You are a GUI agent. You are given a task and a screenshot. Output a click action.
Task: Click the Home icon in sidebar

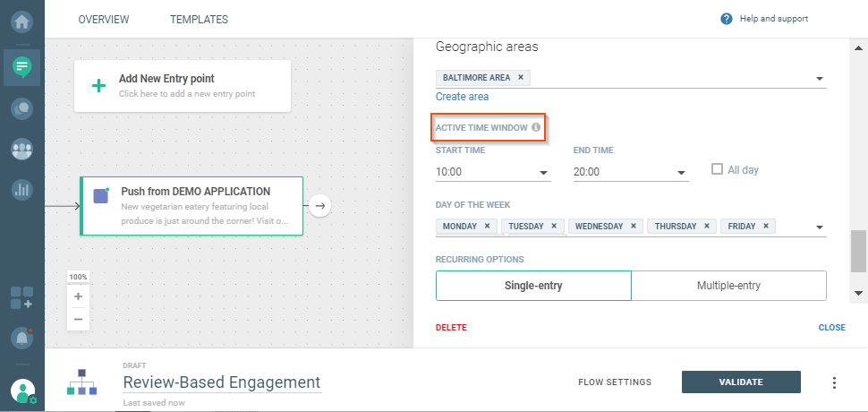(21, 19)
